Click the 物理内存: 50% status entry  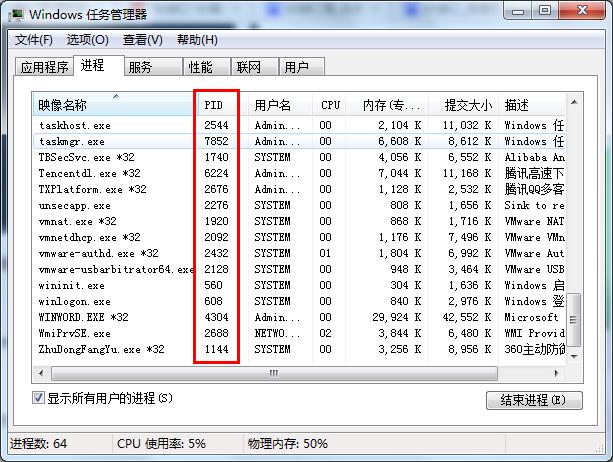click(288, 444)
